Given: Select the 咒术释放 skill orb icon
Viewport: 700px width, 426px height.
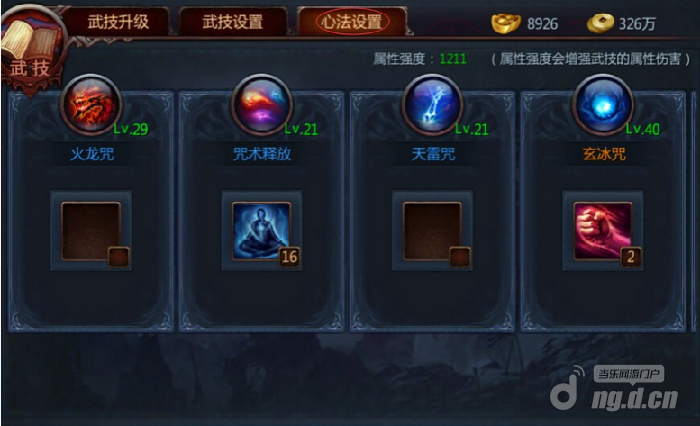Looking at the screenshot, I should click(x=262, y=105).
